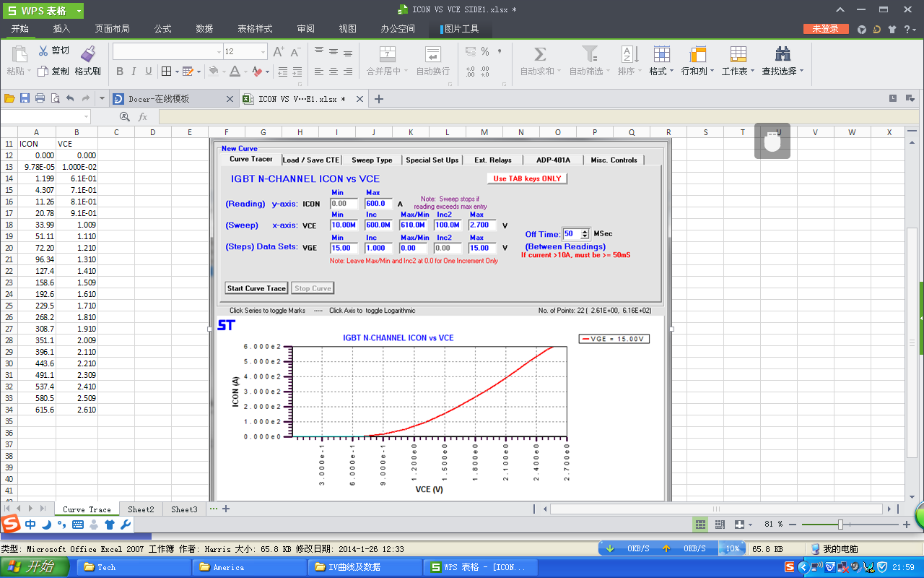Open Find and Select binoculars tool
924x578 pixels.
click(x=783, y=54)
